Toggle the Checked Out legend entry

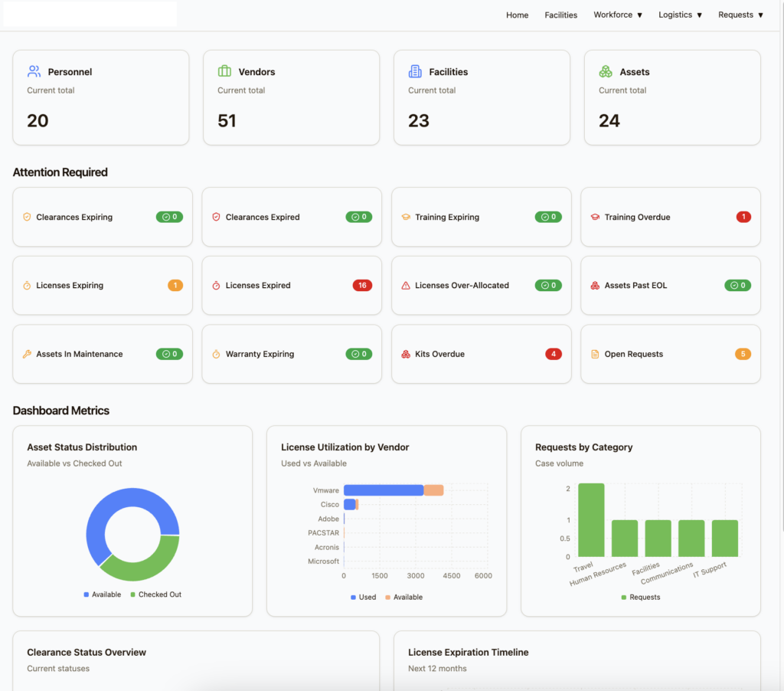[155, 594]
